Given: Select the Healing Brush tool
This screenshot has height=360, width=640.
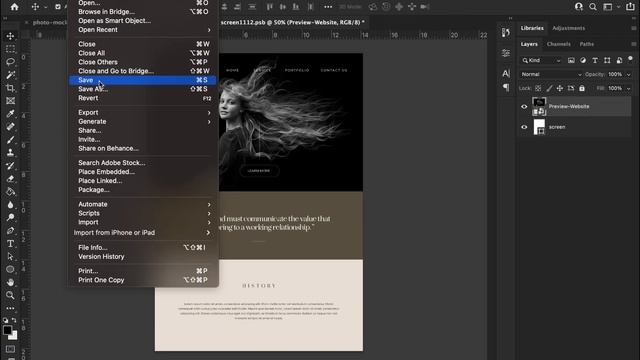Looking at the screenshot, I should click(x=10, y=127).
